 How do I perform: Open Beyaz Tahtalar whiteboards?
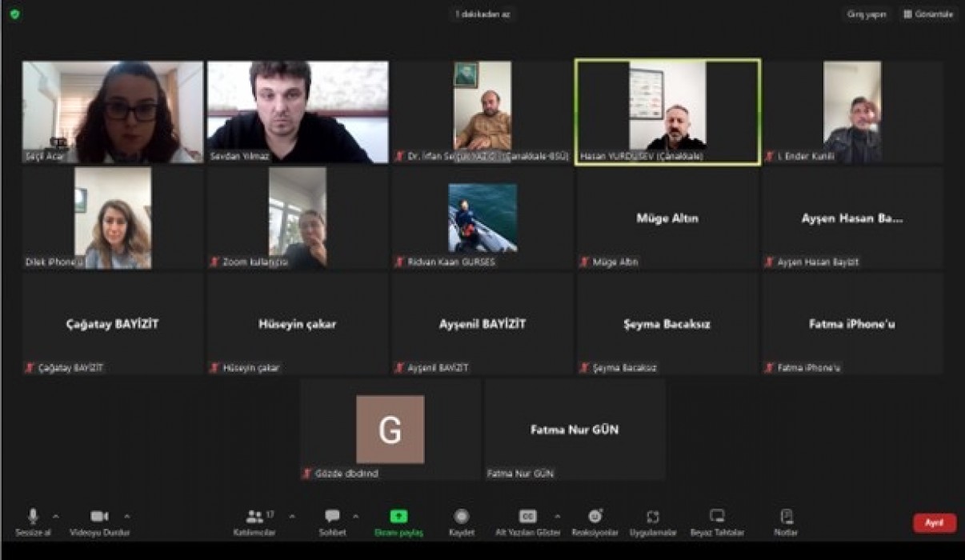pos(717,517)
